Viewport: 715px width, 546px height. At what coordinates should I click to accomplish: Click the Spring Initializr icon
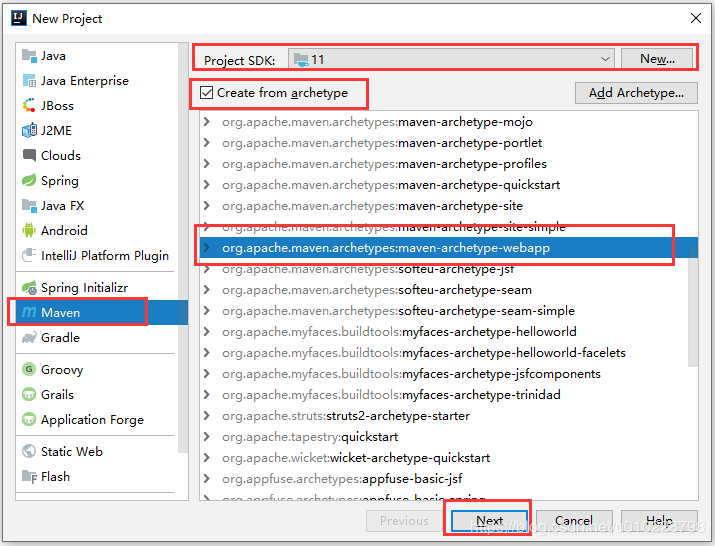[29, 288]
